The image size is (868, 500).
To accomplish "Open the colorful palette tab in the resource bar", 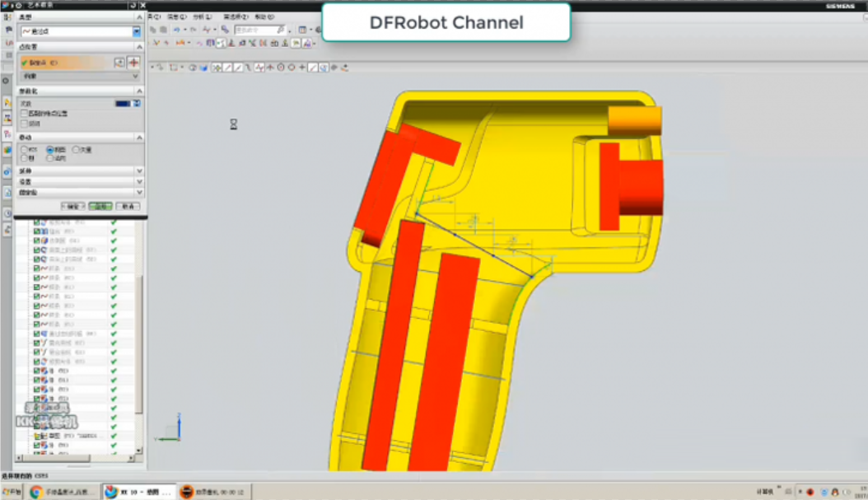I will tap(7, 150).
